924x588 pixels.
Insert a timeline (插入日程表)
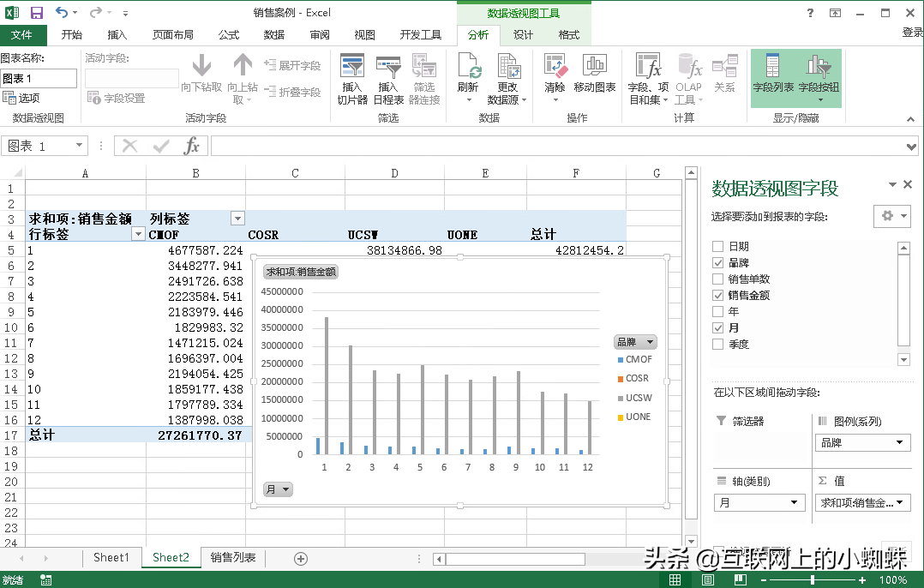pos(388,80)
